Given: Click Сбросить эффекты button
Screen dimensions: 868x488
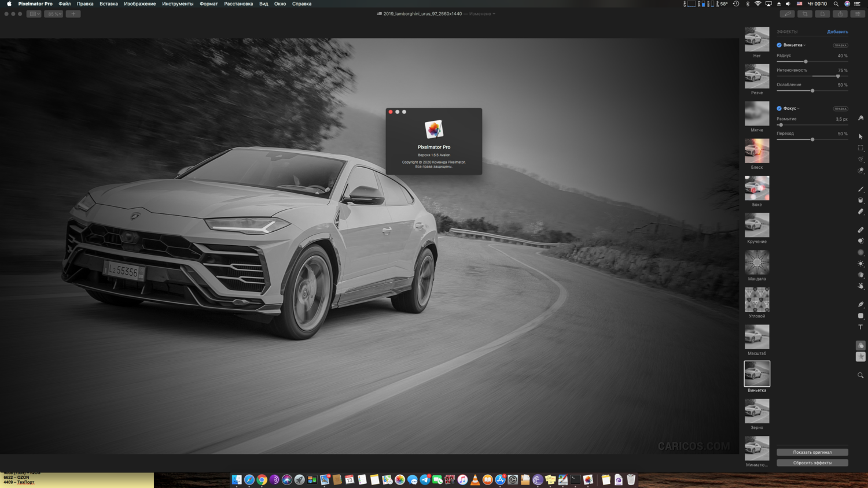Looking at the screenshot, I should coord(812,463).
